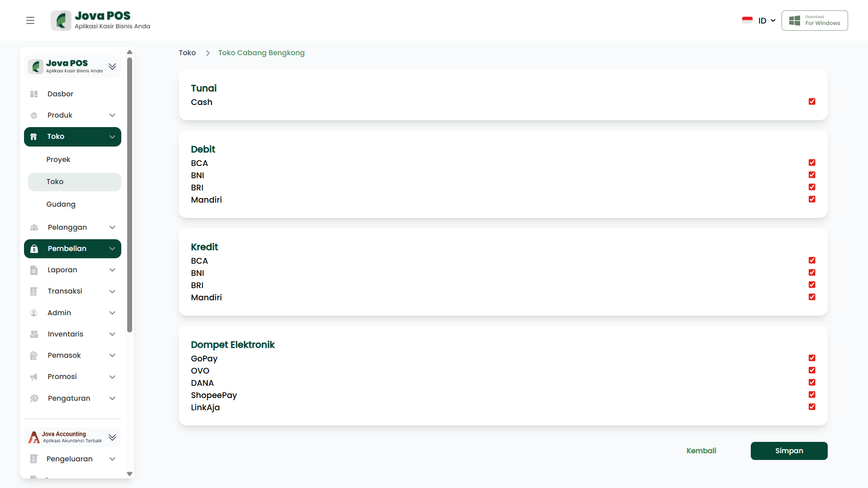This screenshot has width=868, height=488.
Task: Click the Promosi megaphone icon
Action: (x=34, y=377)
